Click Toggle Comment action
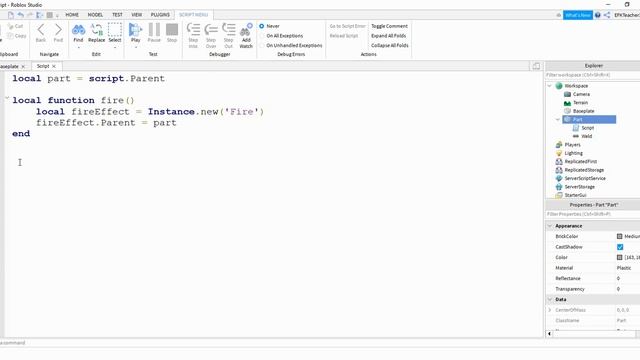 click(389, 26)
